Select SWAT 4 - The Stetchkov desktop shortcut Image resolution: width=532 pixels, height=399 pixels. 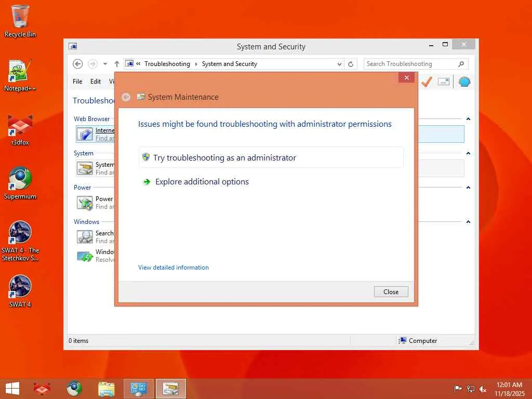pos(20,241)
